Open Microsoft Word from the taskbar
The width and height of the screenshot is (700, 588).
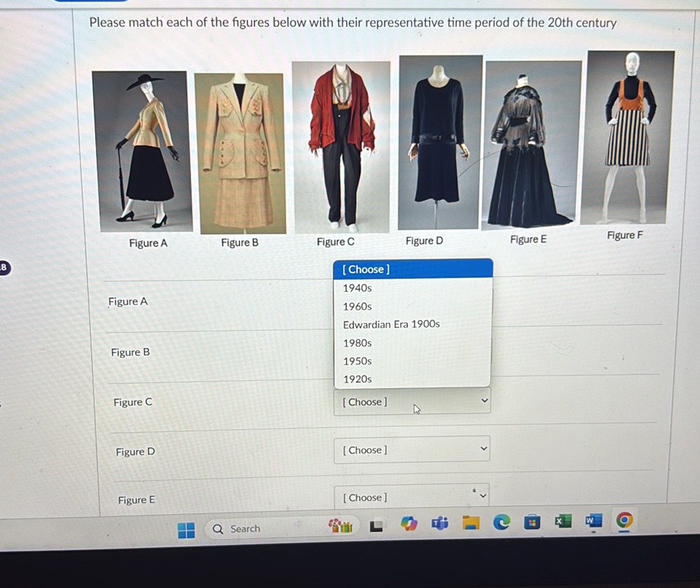593,521
